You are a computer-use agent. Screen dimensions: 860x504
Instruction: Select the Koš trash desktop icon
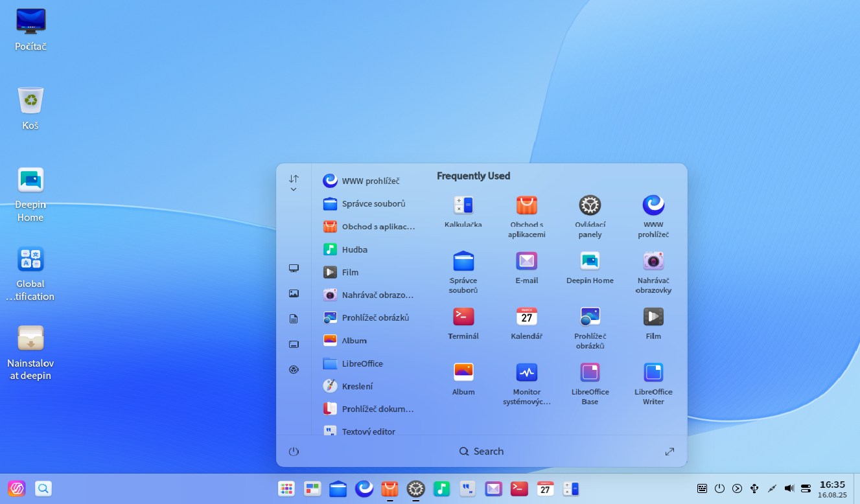pyautogui.click(x=30, y=109)
